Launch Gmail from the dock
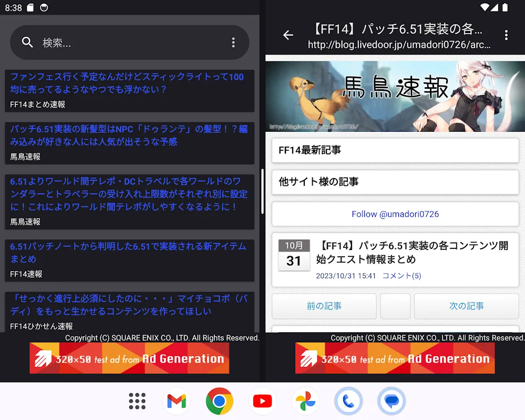The image size is (525, 420). coord(177,401)
